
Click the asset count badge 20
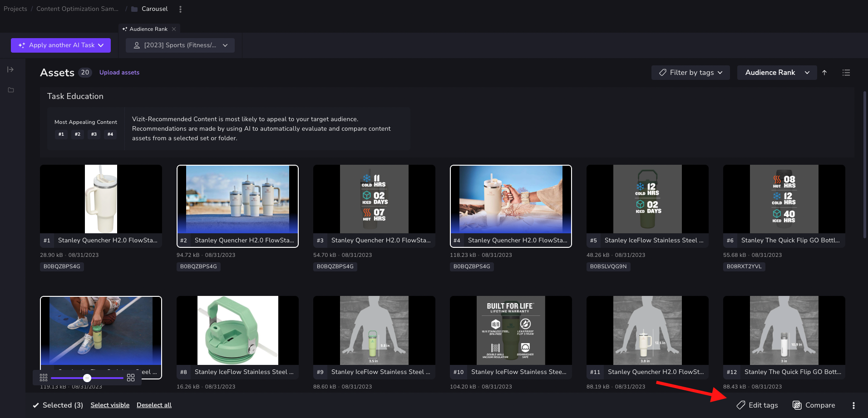[x=85, y=73]
